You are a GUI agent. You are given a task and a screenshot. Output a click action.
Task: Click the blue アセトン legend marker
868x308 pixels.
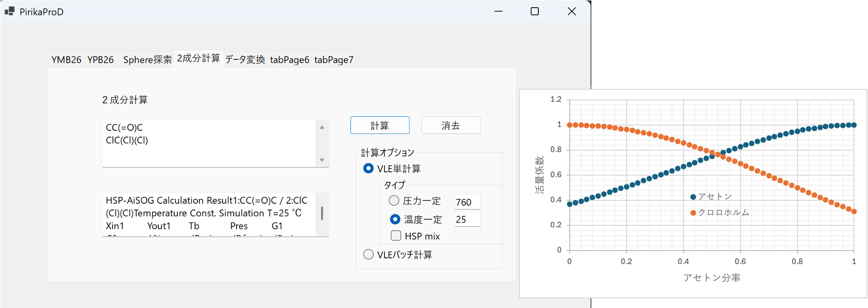click(693, 197)
